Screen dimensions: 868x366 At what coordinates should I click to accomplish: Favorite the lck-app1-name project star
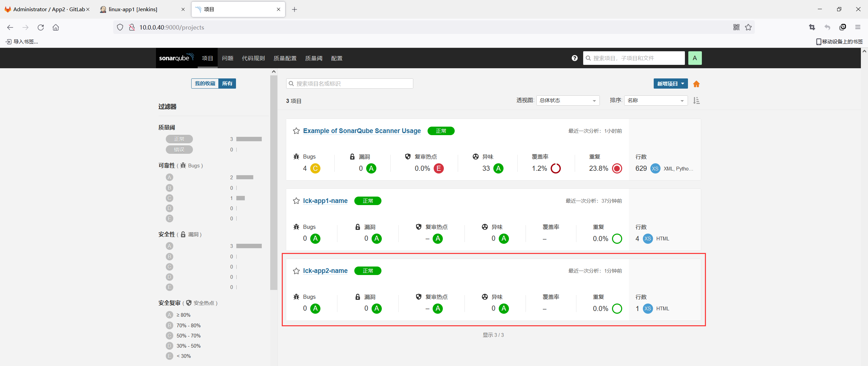(296, 201)
